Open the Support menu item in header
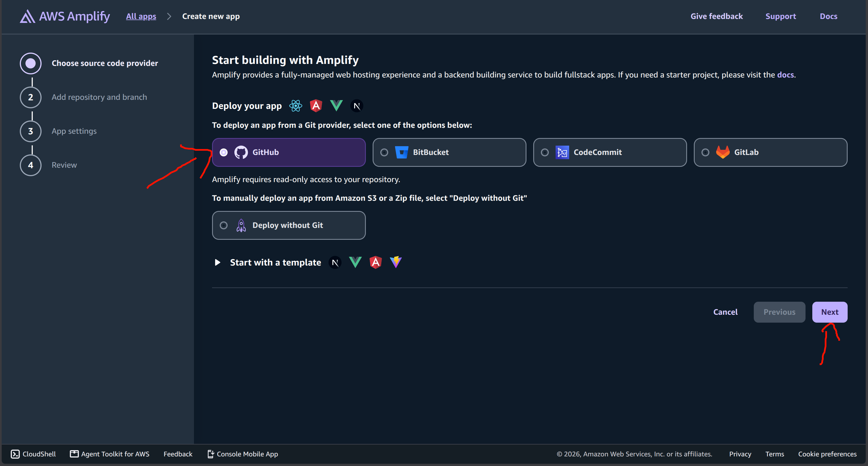Screen dimensions: 868x466 pyautogui.click(x=780, y=16)
